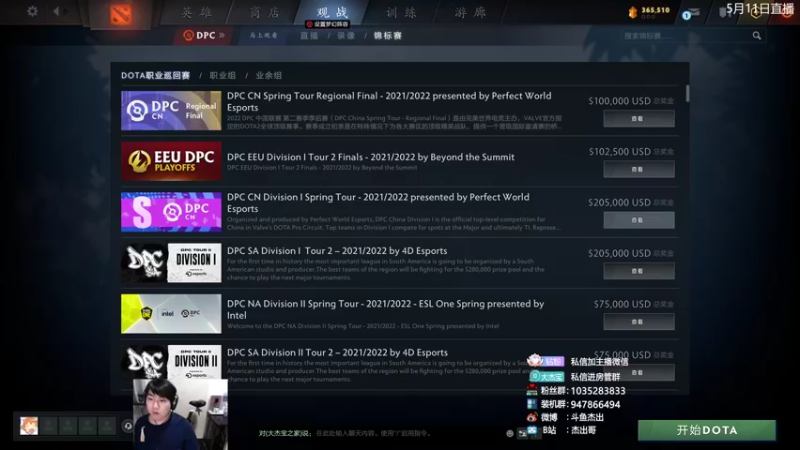The height and width of the screenshot is (450, 800).
Task: Open DPC CN Division I Spring thumbnail
Action: point(171,212)
